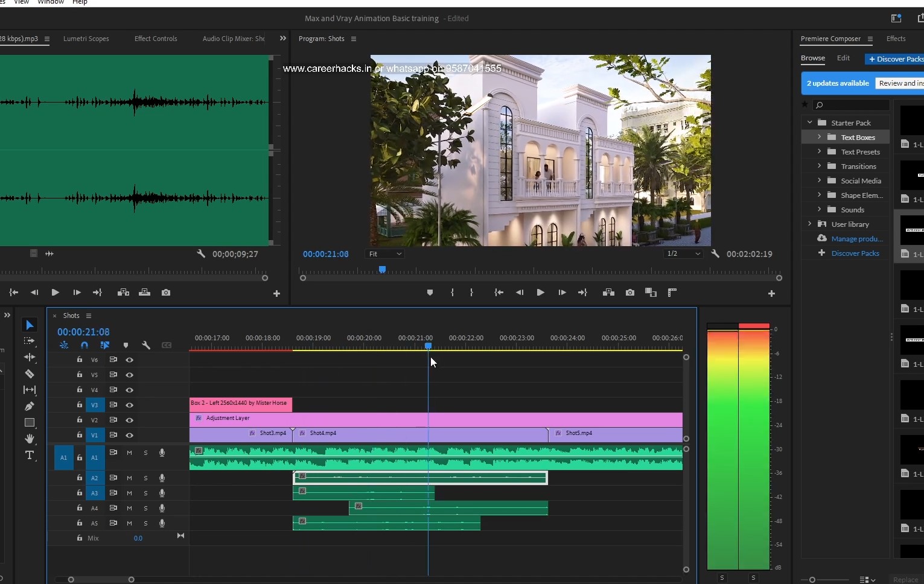Open the Window menu
This screenshot has height=584, width=924.
click(x=51, y=2)
